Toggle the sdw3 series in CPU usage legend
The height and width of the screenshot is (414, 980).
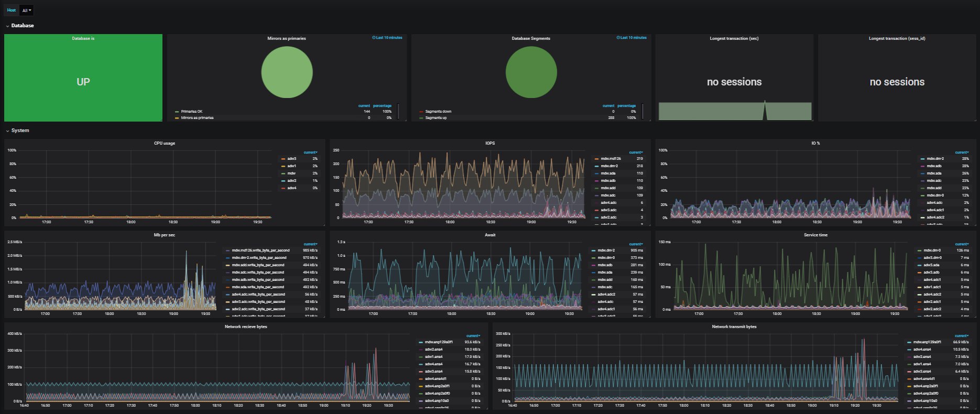coord(291,158)
